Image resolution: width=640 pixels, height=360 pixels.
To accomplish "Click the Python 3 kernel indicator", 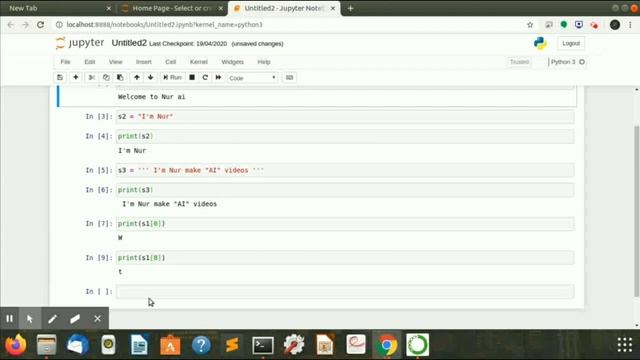I will click(x=567, y=62).
